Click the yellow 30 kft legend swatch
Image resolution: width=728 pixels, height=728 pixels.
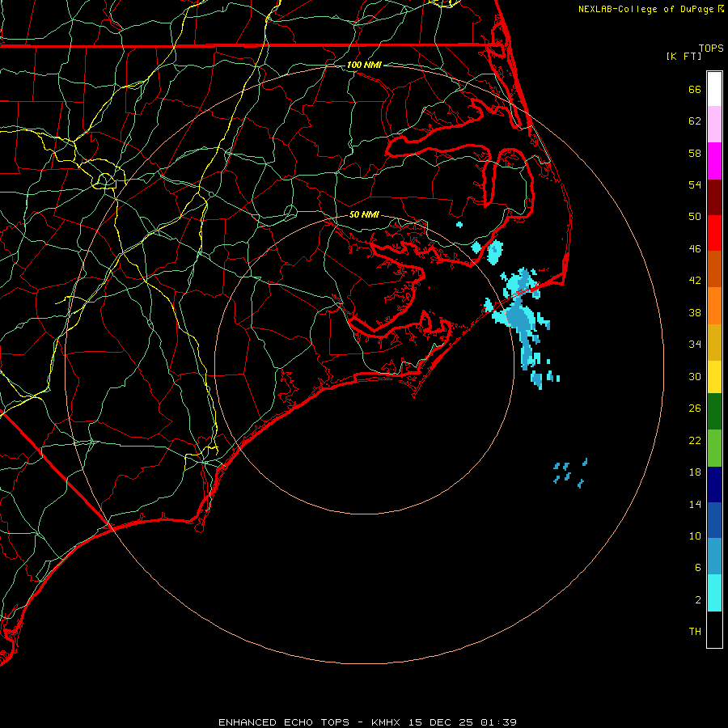pos(714,376)
